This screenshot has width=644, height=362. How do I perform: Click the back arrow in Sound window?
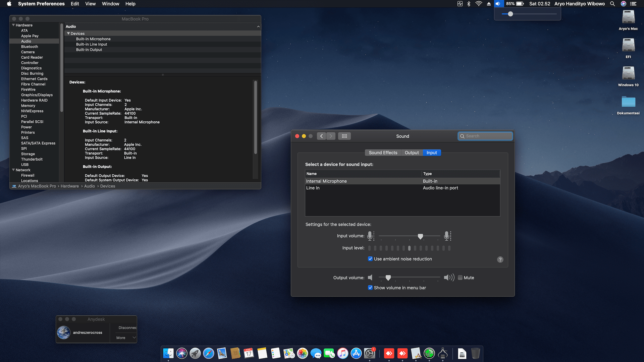click(x=321, y=136)
